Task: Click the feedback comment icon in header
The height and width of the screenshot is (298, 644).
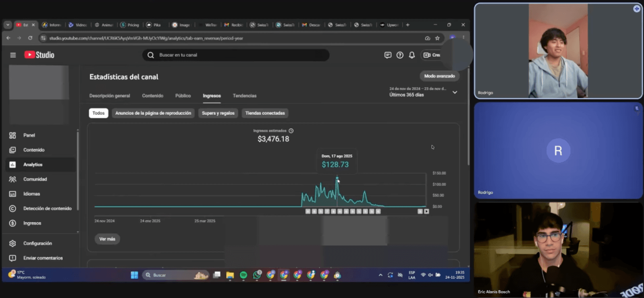Action: (x=388, y=55)
